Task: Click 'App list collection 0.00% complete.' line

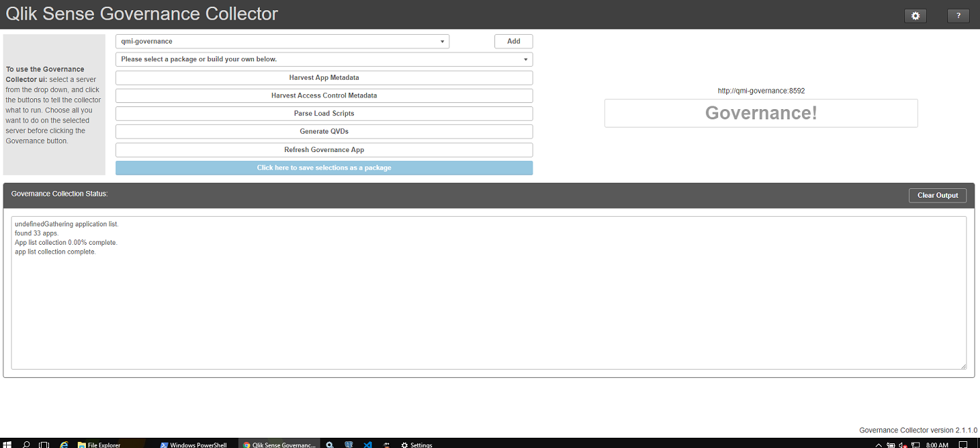Action: (66, 243)
